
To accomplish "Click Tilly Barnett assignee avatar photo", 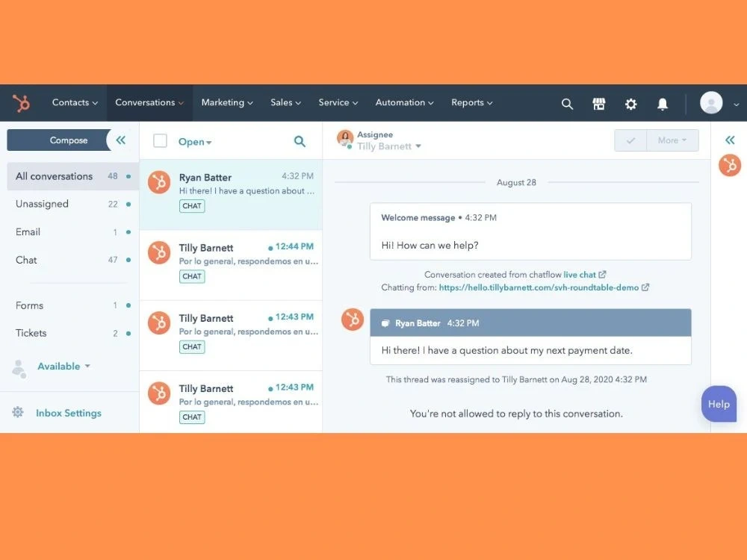I will pos(345,138).
